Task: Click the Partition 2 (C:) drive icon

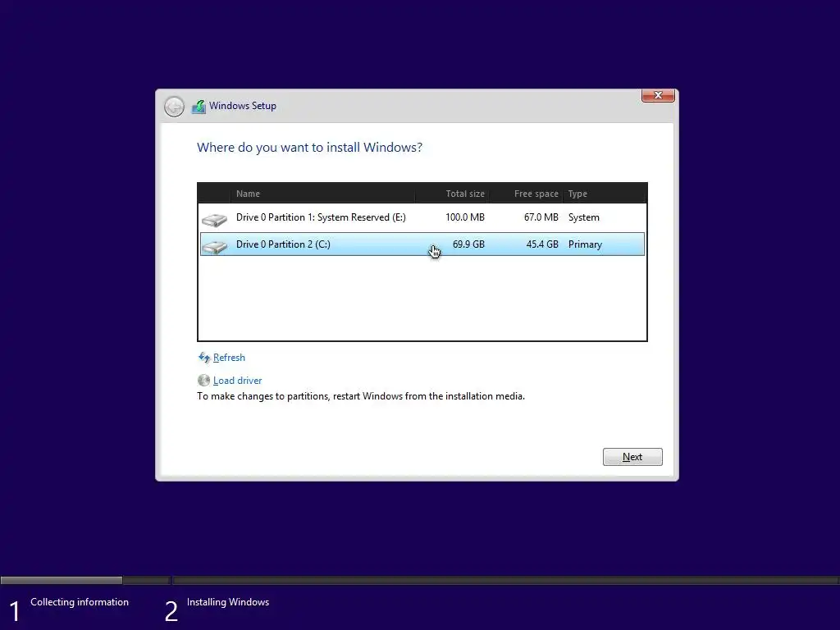Action: pos(214,246)
